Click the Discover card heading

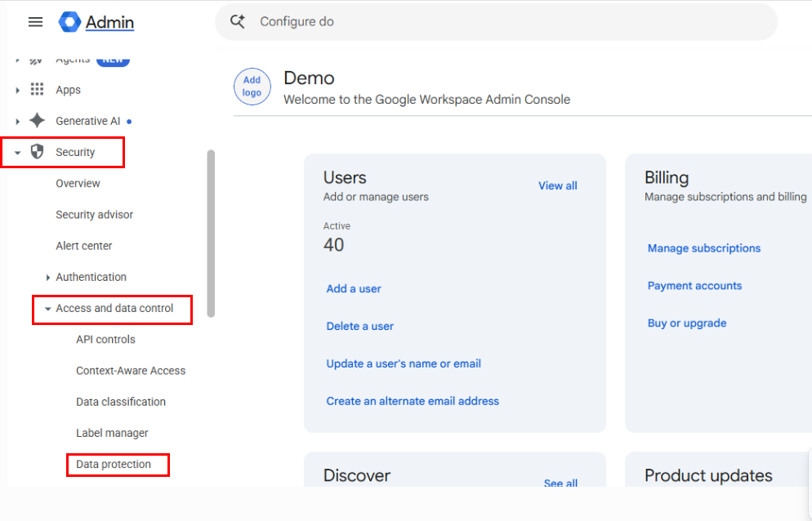[x=357, y=475]
